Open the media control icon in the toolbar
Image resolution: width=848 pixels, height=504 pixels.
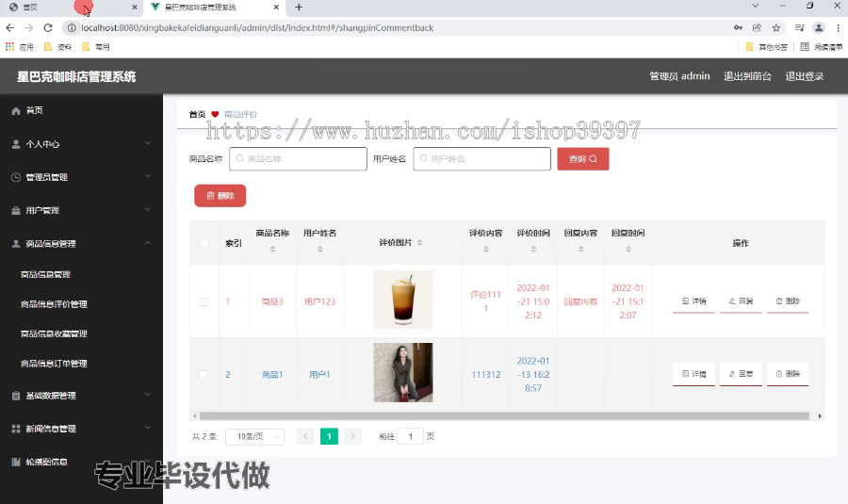click(x=799, y=27)
